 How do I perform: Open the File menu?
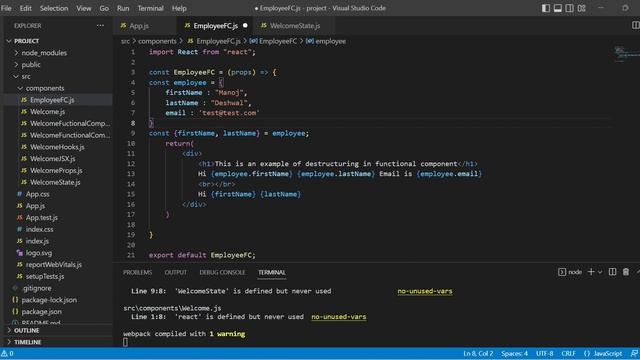point(6,8)
